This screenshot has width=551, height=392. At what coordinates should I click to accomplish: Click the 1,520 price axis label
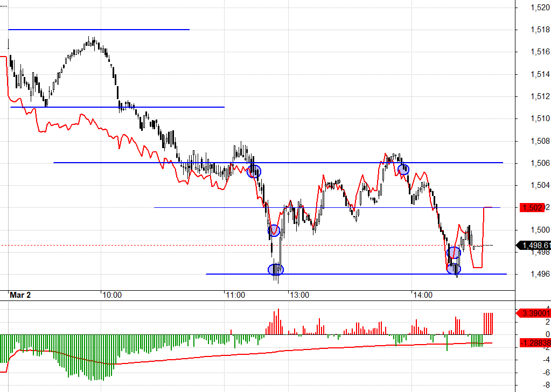click(x=539, y=8)
